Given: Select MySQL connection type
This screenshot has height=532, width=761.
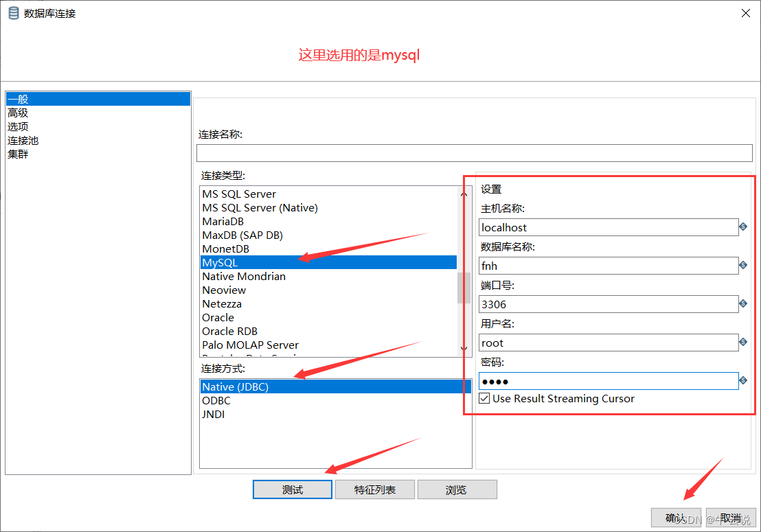Looking at the screenshot, I should [328, 262].
